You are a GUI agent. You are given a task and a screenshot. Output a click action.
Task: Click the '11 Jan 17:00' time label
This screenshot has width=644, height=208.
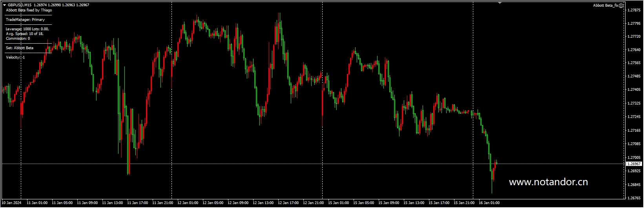tap(138, 203)
